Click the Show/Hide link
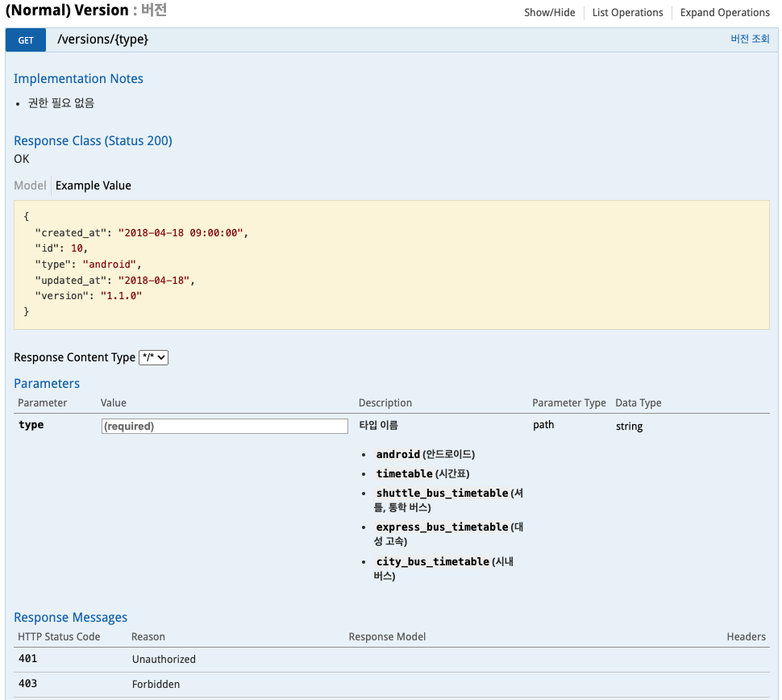Viewport: 782px width, 700px height. tap(550, 12)
